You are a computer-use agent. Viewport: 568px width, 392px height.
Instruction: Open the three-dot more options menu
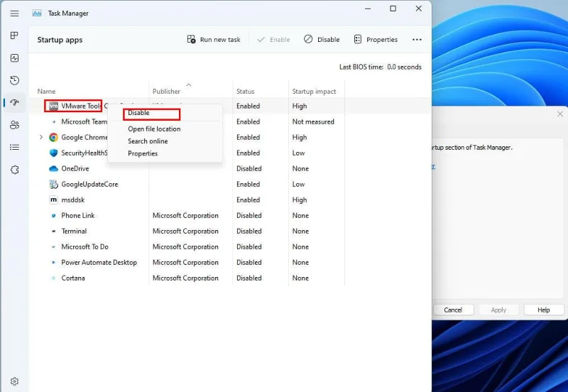click(x=417, y=40)
